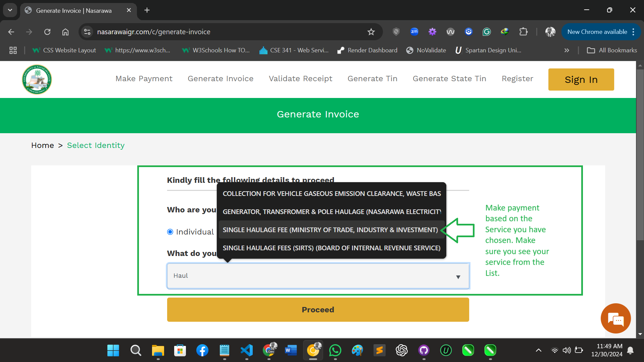This screenshot has width=644, height=362.
Task: Bookmark this page with the star icon
Action: tap(371, 32)
